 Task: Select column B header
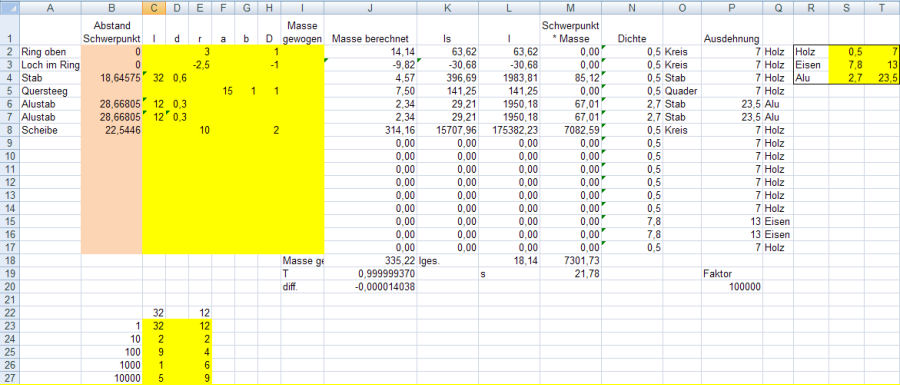click(x=111, y=7)
